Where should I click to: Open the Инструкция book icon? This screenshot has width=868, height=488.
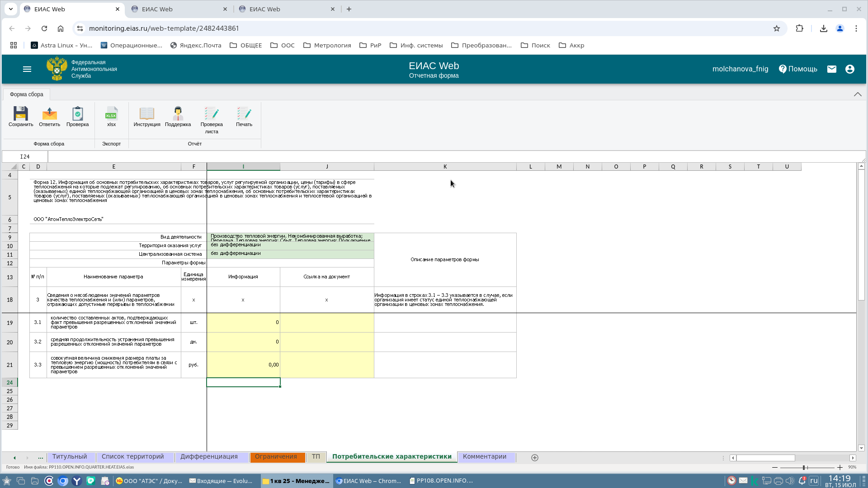147,114
